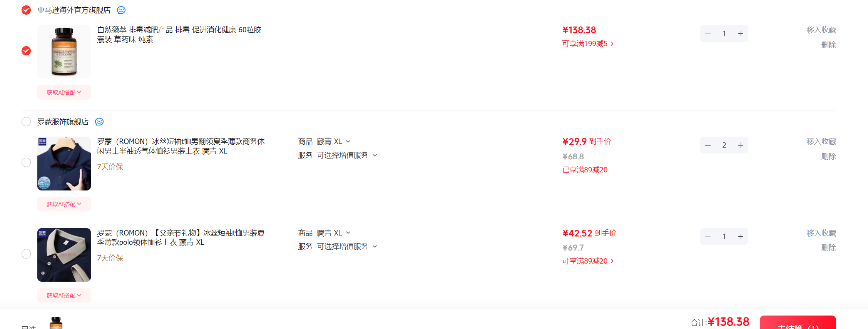Move ¥29.9 polo shirt to favorites
This screenshot has height=329, width=868.
pyautogui.click(x=821, y=141)
